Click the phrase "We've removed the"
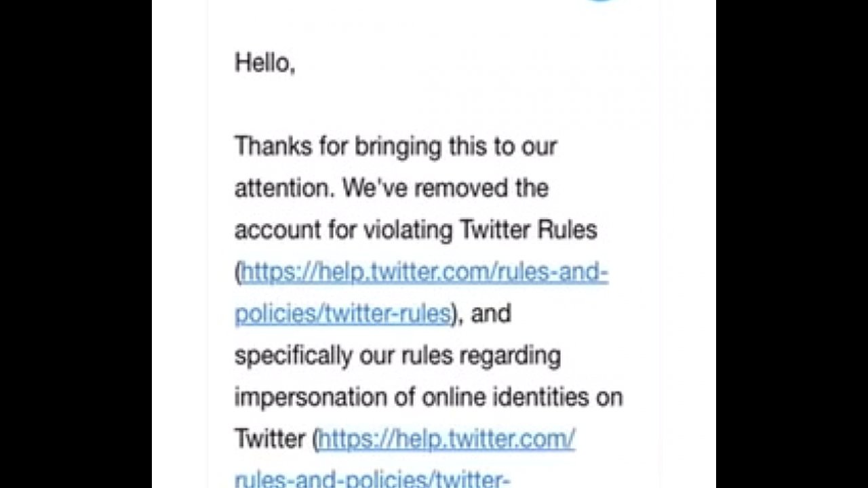 click(445, 188)
